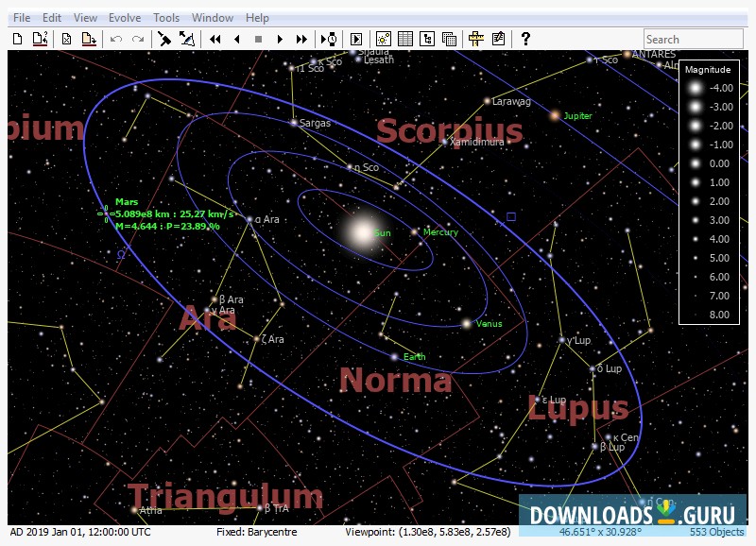Click the small blue square marker near Mercury
The image size is (756, 546).
pos(511,217)
